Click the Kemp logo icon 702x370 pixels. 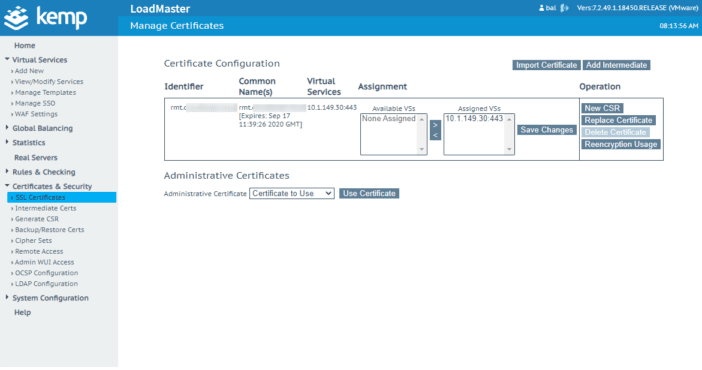click(17, 18)
